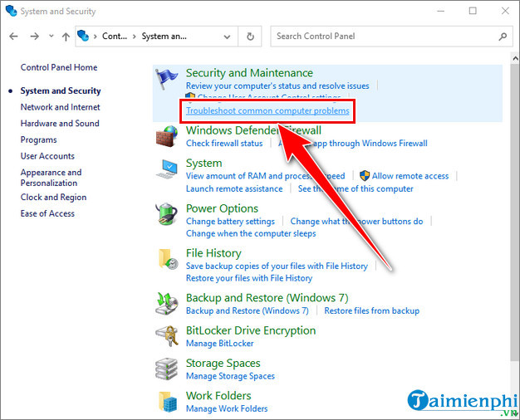Go to Control Panel Home
The height and width of the screenshot is (420, 520).
coord(59,67)
